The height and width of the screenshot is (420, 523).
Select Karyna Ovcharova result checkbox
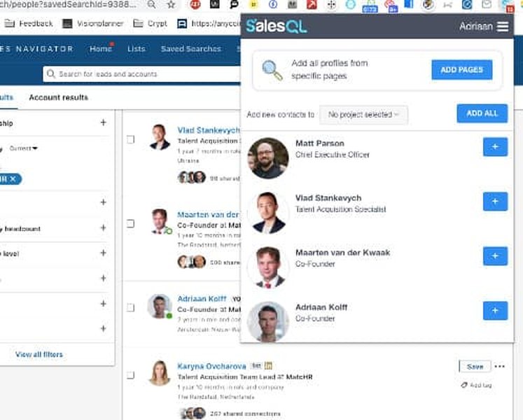tap(131, 375)
